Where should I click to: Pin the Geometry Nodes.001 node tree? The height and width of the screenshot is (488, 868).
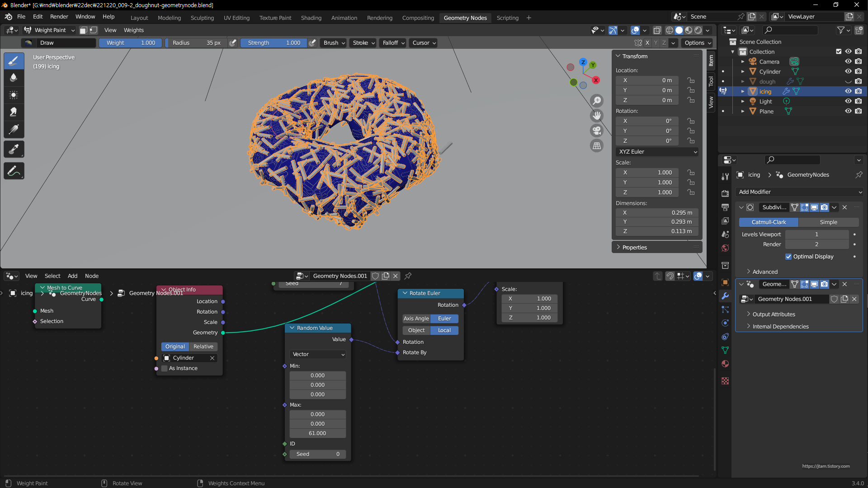click(x=408, y=276)
